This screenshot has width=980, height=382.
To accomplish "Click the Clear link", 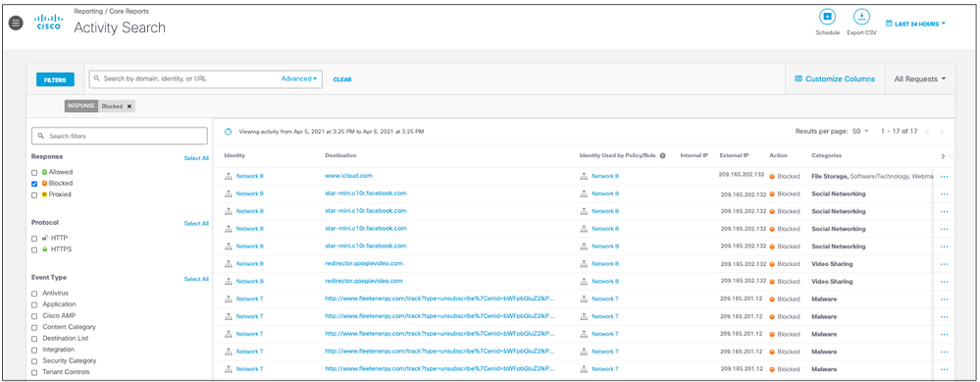I will (x=342, y=80).
